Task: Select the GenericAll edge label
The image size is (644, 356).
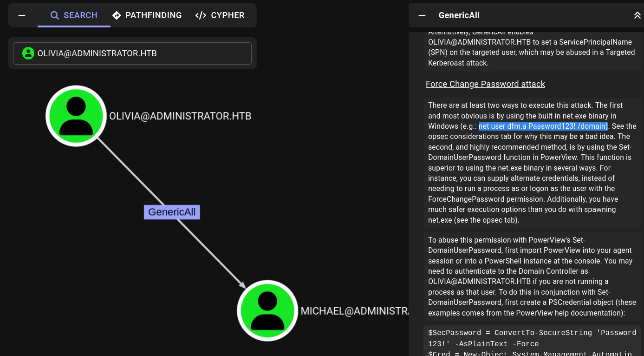Action: (172, 212)
